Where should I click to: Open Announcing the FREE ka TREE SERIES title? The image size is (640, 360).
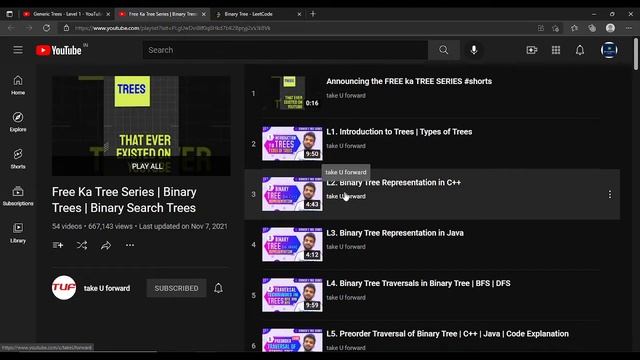[x=409, y=81]
